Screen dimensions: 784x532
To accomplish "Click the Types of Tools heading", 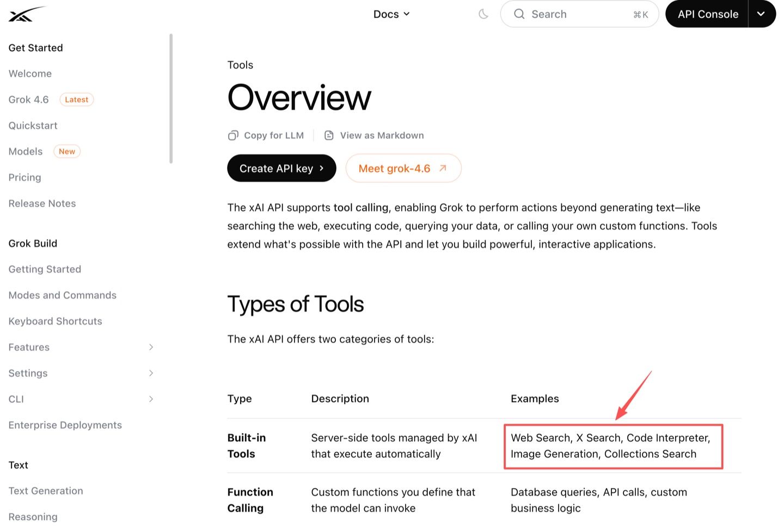I will pos(295,304).
